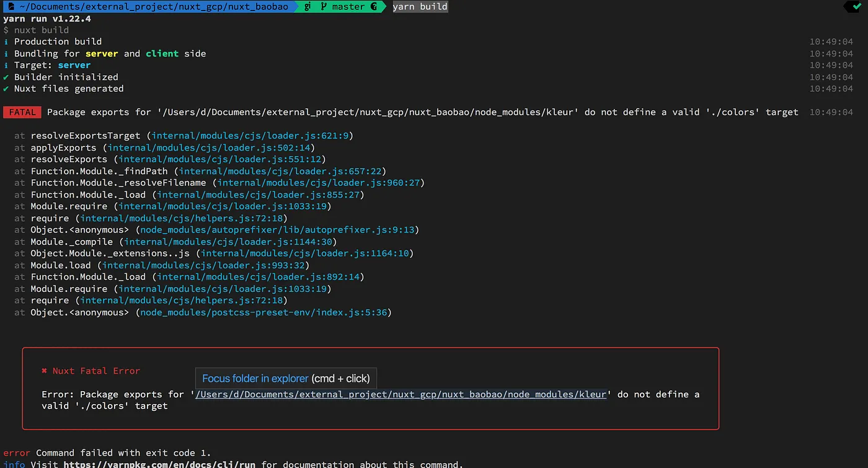Click the timestamp on the FATAL line
Viewport: 868px width, 468px height.
point(831,112)
